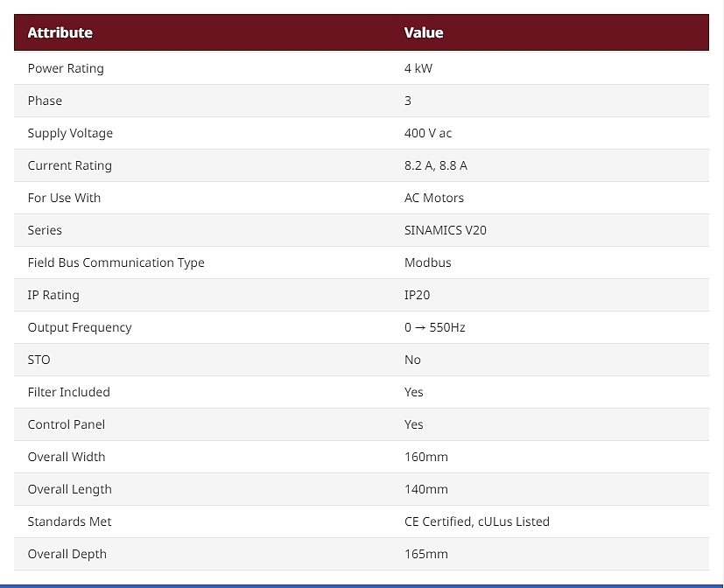Click the 165mm overall depth value
This screenshot has height=588, width=724.
(426, 554)
